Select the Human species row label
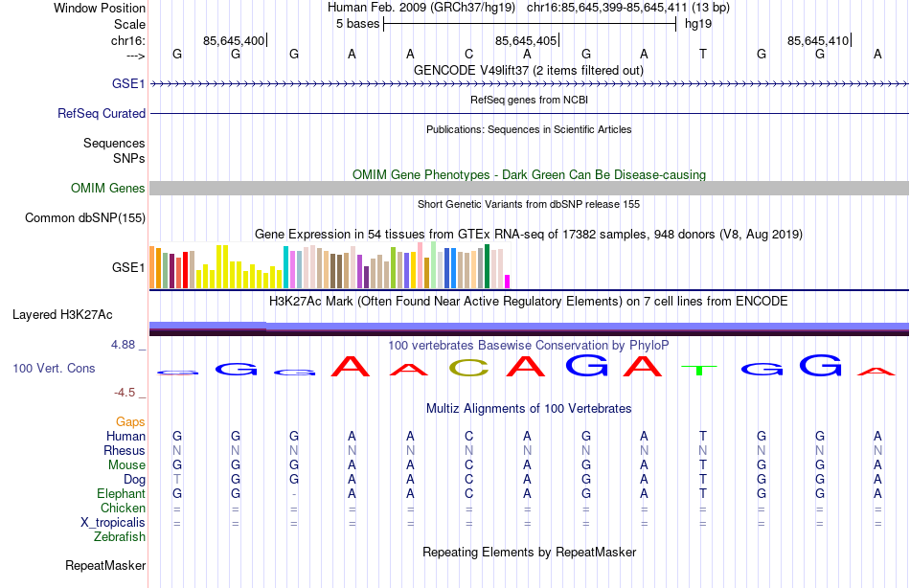Viewport: 910px width, 588px height. [125, 436]
